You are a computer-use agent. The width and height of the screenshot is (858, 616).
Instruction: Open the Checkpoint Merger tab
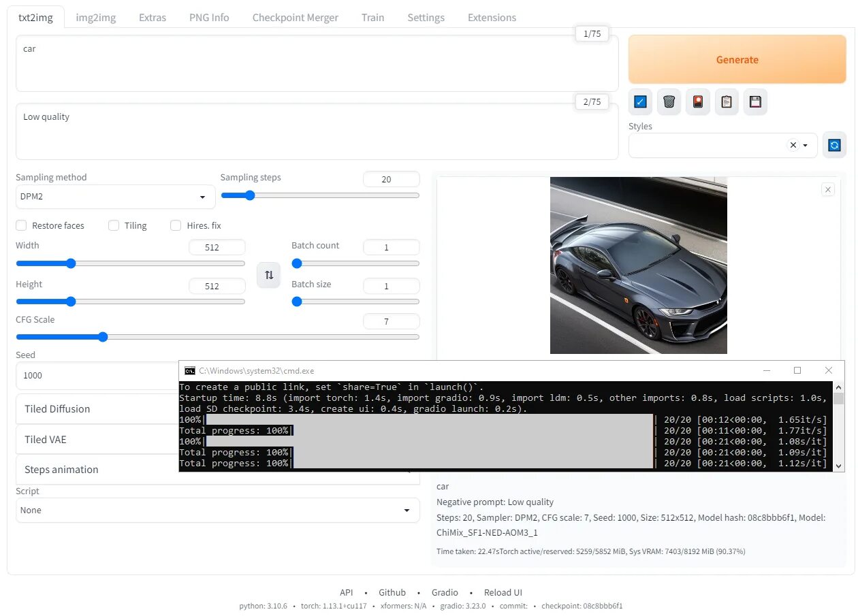click(295, 17)
